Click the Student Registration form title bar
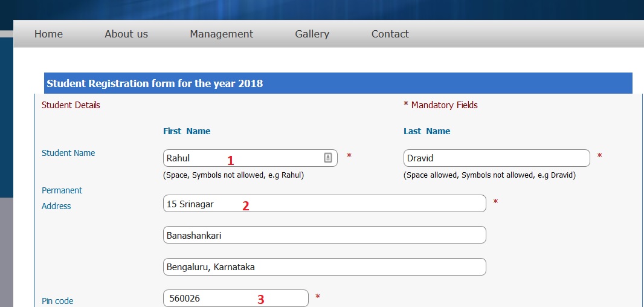Viewport: 644px width, 307px height. [338, 83]
